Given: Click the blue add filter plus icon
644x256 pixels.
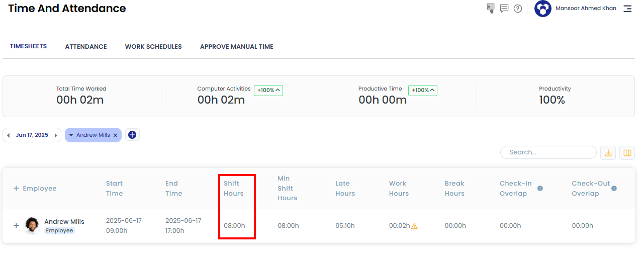Looking at the screenshot, I should [x=132, y=135].
